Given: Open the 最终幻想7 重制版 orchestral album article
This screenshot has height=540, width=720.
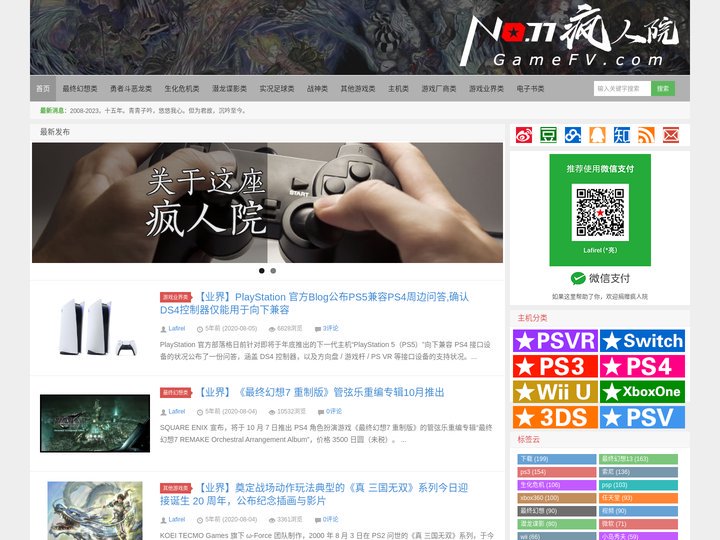Looking at the screenshot, I should [x=321, y=393].
